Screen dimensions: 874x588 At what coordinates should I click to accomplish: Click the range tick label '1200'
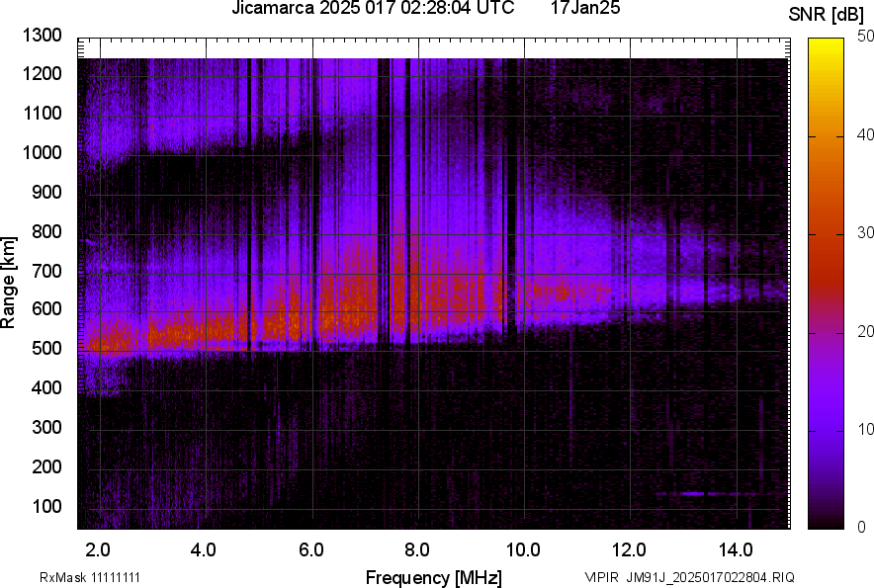(42, 73)
